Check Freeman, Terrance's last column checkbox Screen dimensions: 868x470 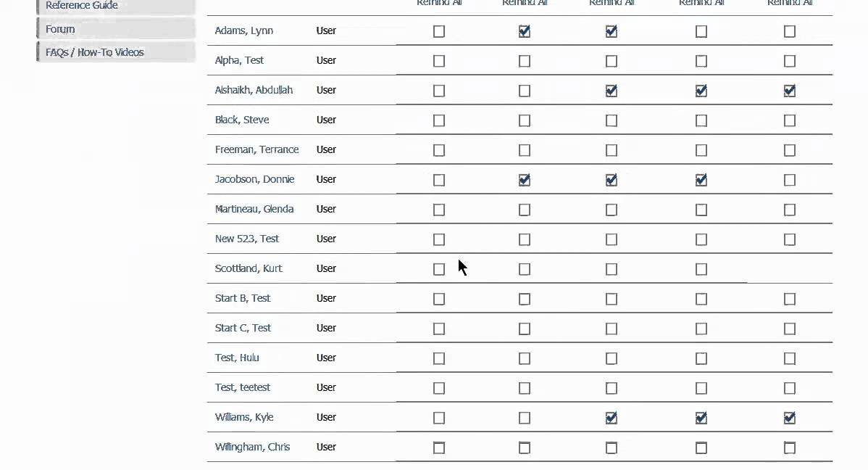point(790,150)
